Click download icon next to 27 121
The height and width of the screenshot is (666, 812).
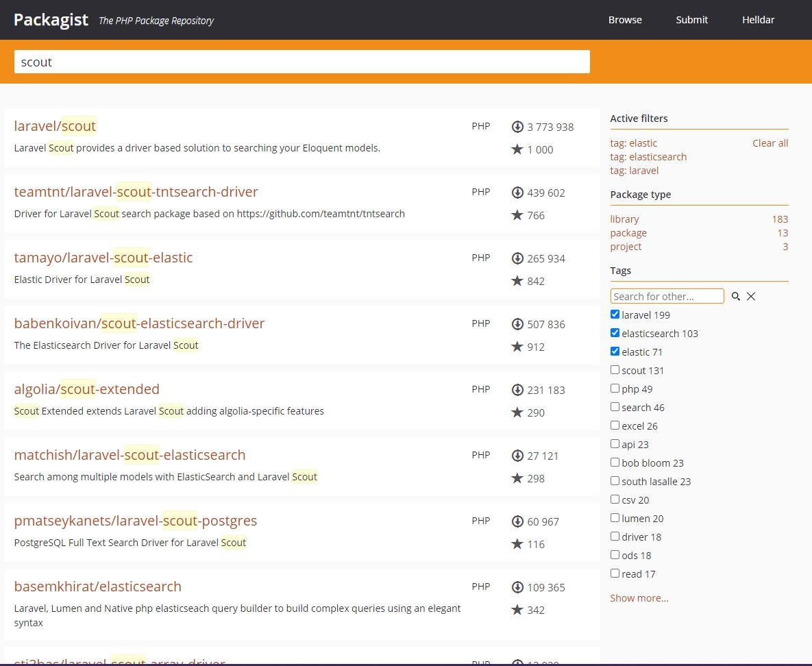517,456
